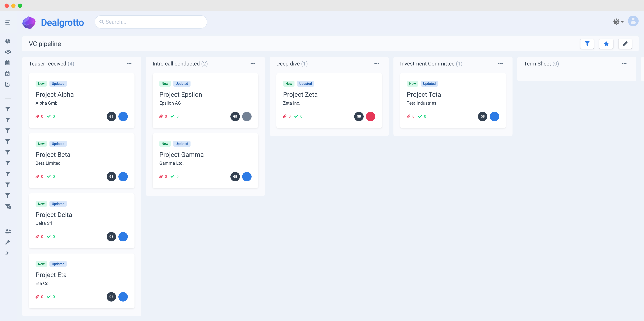The image size is (644, 321).
Task: Click the 'Term Sheet (0)' column header
Action: tap(541, 64)
